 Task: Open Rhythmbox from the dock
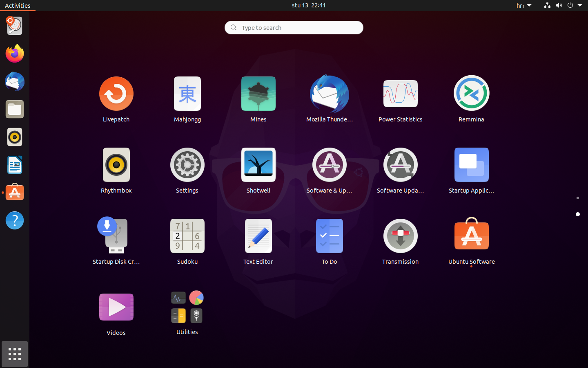coord(15,137)
